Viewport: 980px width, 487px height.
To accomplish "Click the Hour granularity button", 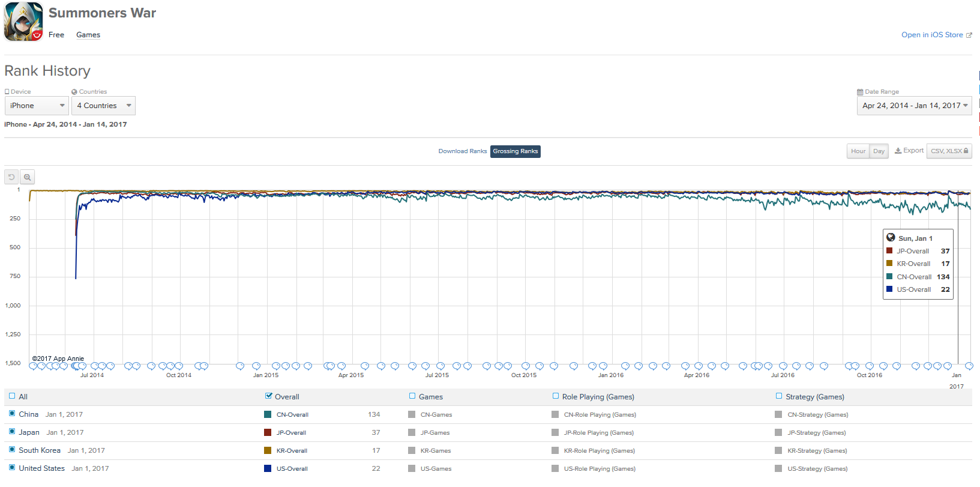I will point(858,151).
